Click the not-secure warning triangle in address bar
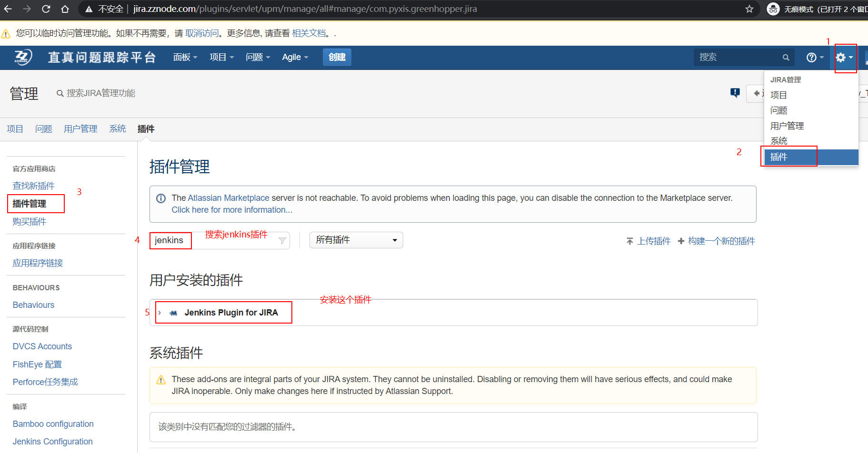868x453 pixels. [x=89, y=9]
